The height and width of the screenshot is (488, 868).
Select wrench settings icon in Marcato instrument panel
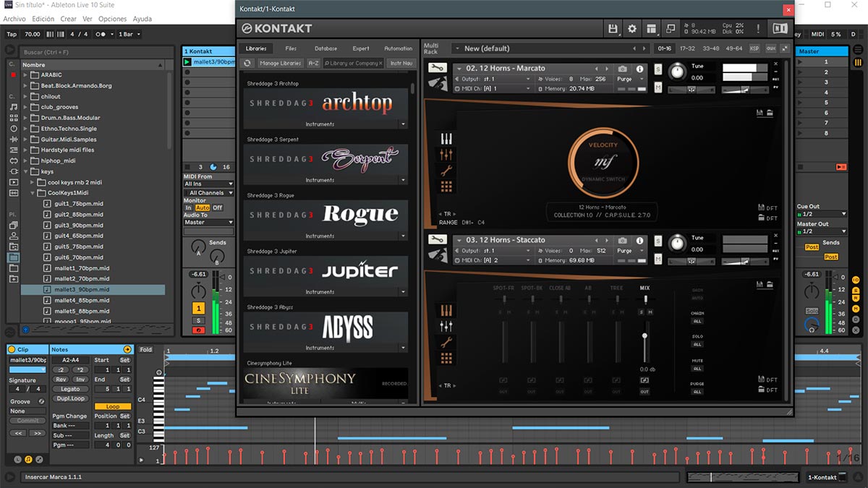click(446, 171)
